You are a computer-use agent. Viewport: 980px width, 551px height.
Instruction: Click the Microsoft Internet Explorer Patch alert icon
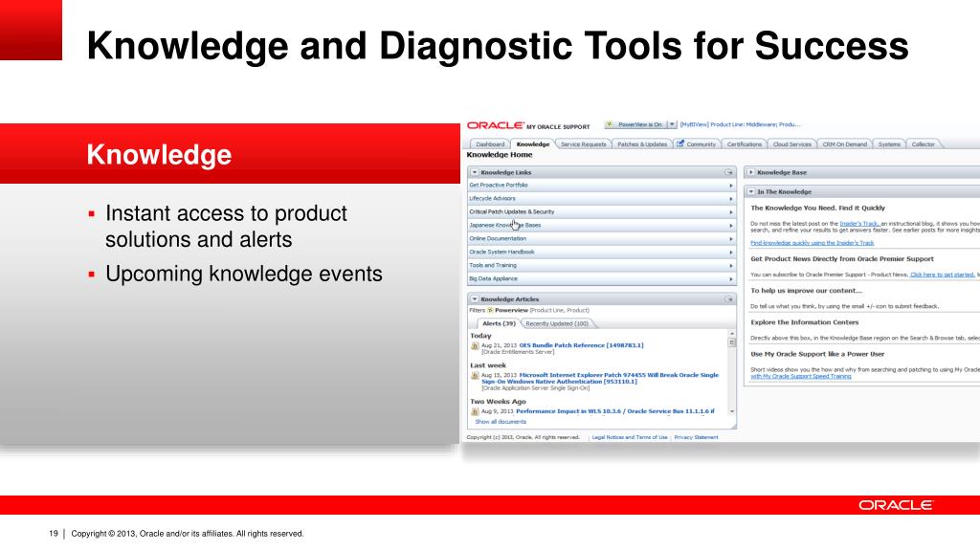(475, 375)
